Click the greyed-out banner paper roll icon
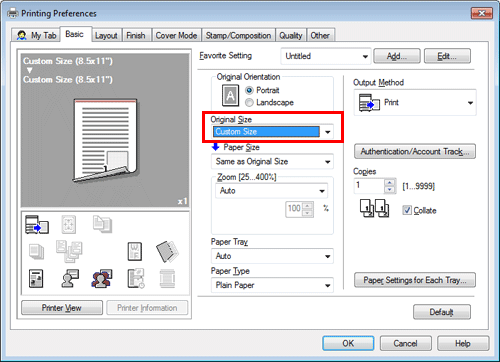 point(167,279)
